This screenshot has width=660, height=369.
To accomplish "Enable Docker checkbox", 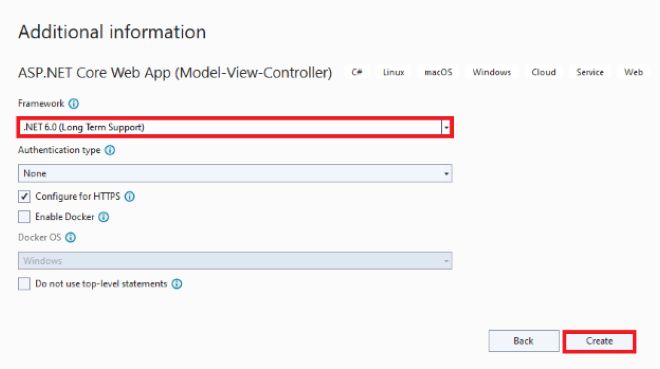I will pos(24,217).
